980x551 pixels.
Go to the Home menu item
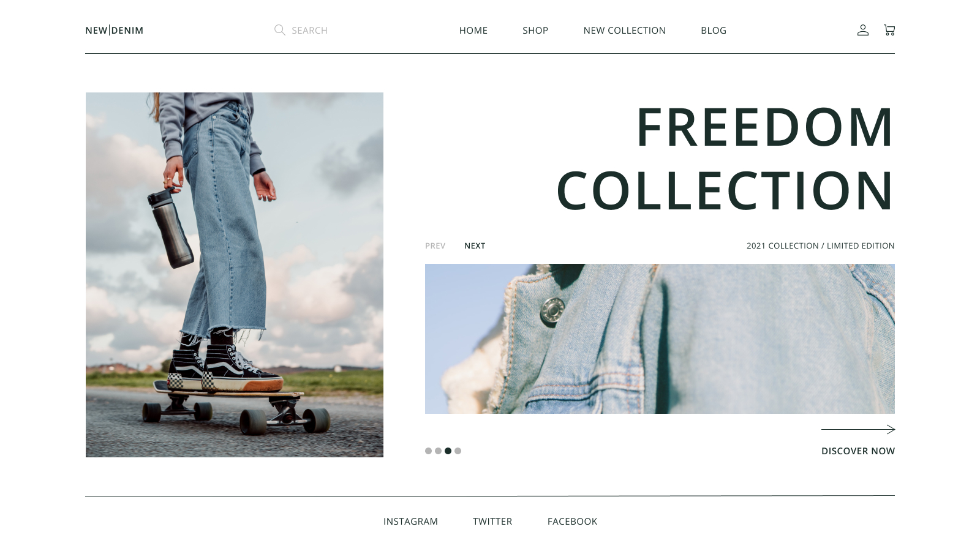coord(473,31)
